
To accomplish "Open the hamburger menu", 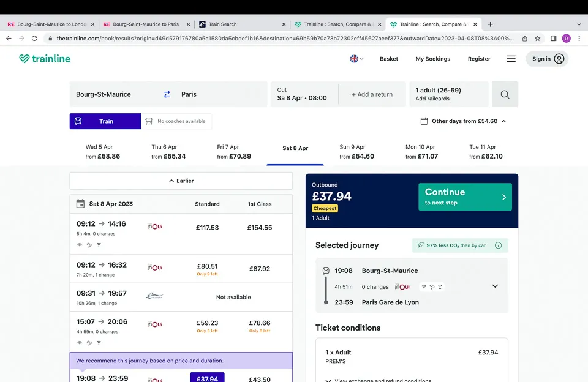I will (511, 59).
